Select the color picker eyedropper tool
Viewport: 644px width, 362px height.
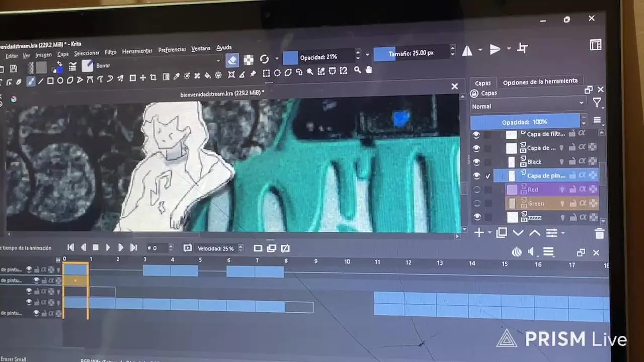click(x=177, y=76)
